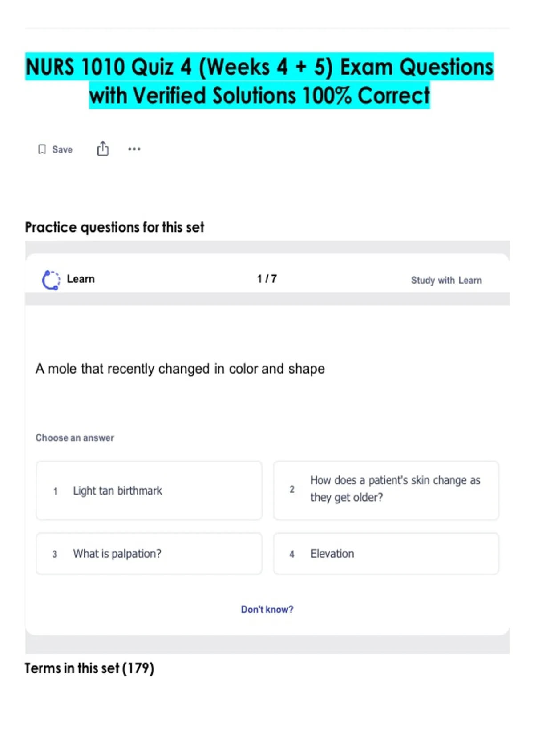Select the "Light tan birthmark" answer

[x=117, y=491]
